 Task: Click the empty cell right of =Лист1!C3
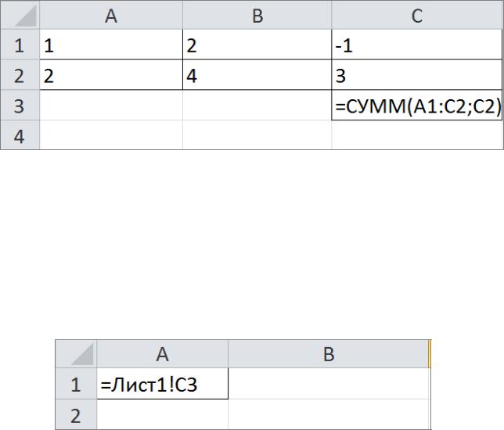click(329, 384)
